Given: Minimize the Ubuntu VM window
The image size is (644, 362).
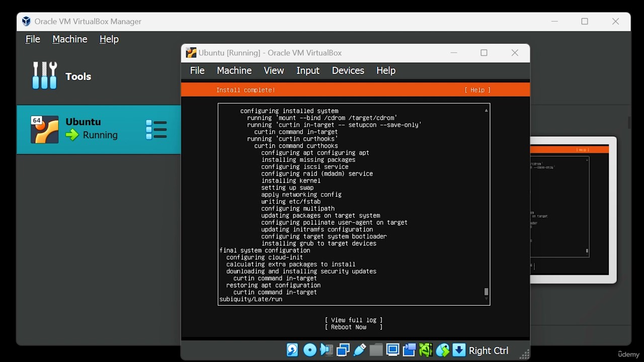Looking at the screenshot, I should pos(453,53).
